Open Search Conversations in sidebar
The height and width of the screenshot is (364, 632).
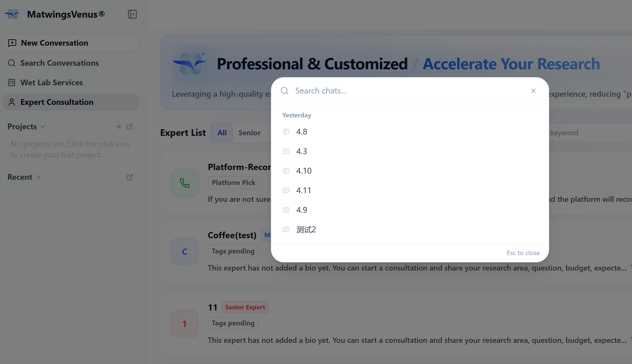coord(71,63)
